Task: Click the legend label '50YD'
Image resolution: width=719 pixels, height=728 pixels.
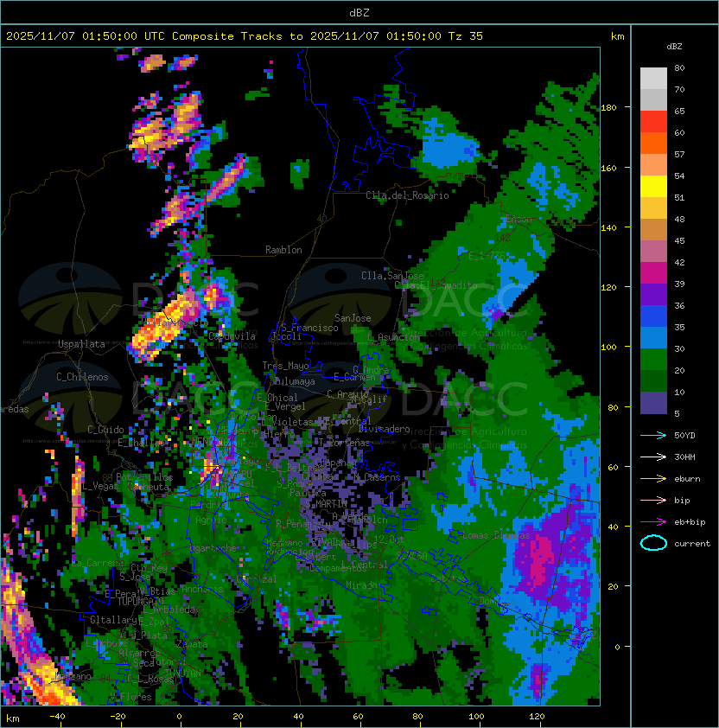Action: [x=684, y=435]
